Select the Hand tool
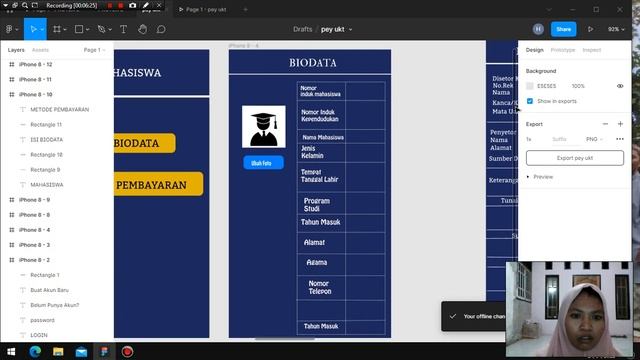 click(x=142, y=29)
